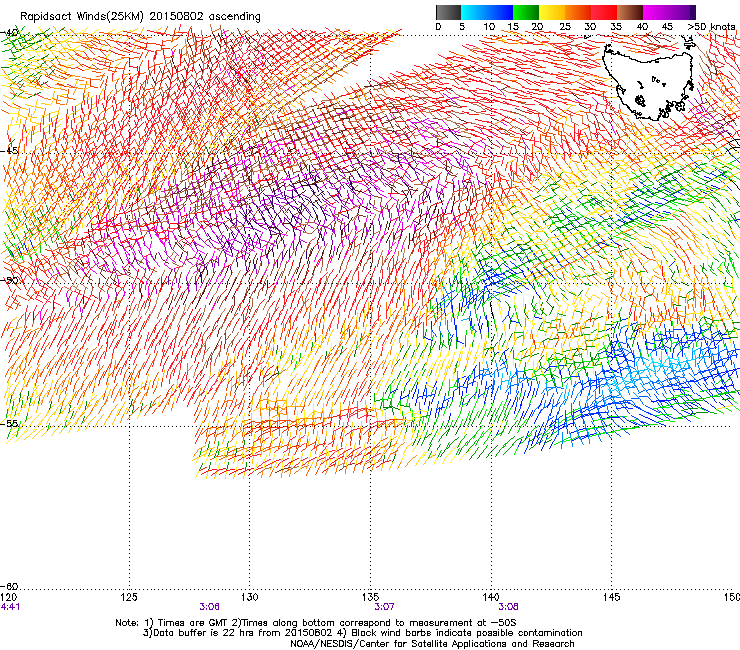Click the Tasmania island outline on the map
The image size is (740, 650).
650,80
